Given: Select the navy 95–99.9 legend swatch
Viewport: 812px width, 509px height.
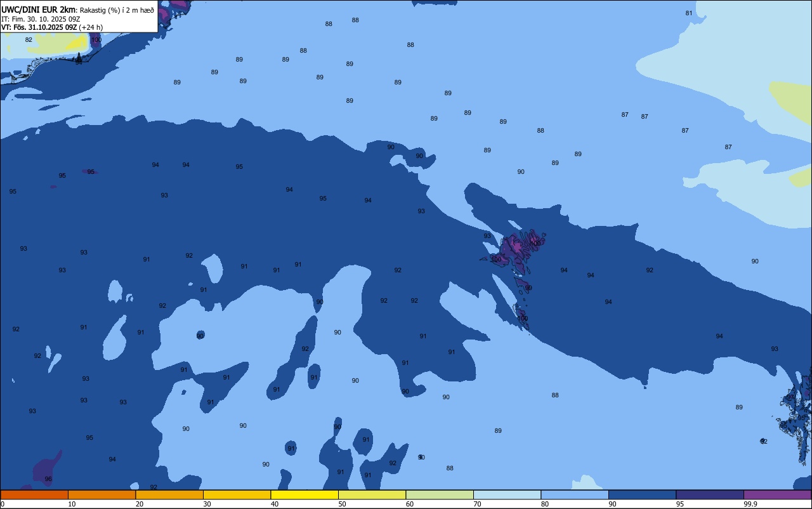Looking at the screenshot, I should (x=710, y=494).
